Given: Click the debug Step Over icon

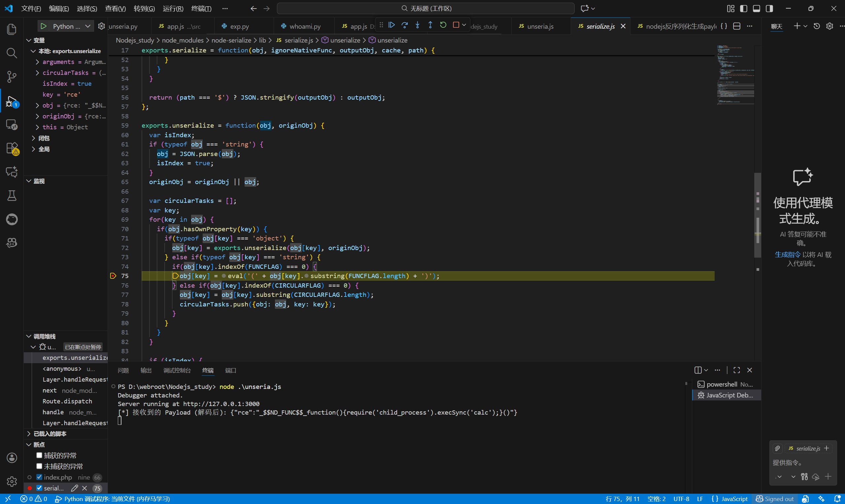Looking at the screenshot, I should [x=404, y=25].
